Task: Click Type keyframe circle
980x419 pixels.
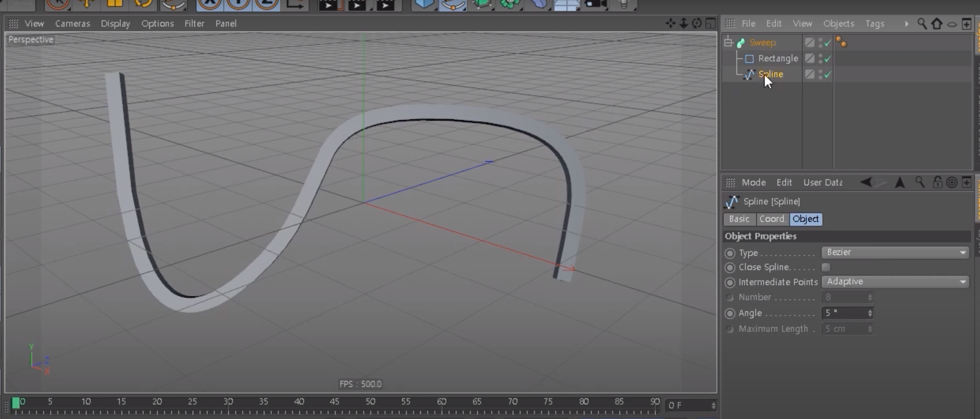Action: click(730, 253)
